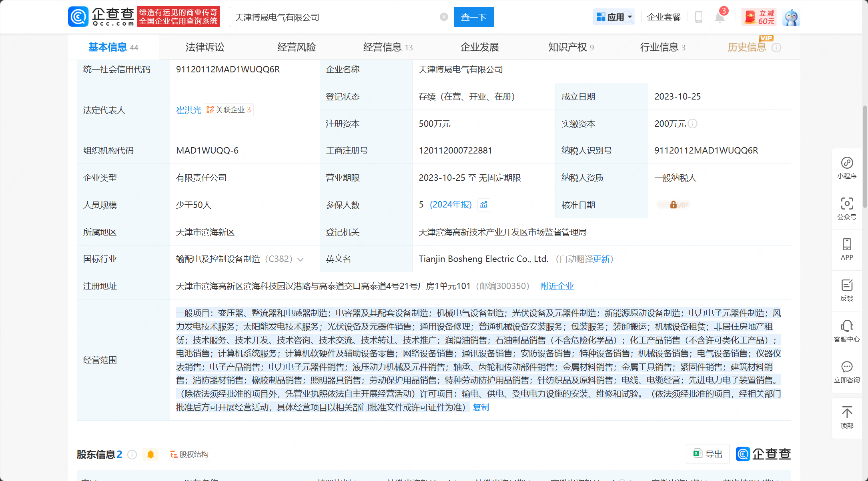This screenshot has width=868, height=481.
Task: Toggle the shareholder info alert bell
Action: click(x=150, y=455)
